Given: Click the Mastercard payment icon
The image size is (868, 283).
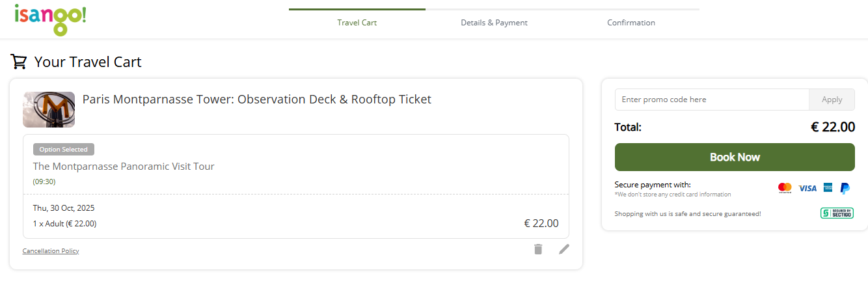Looking at the screenshot, I should [x=785, y=188].
